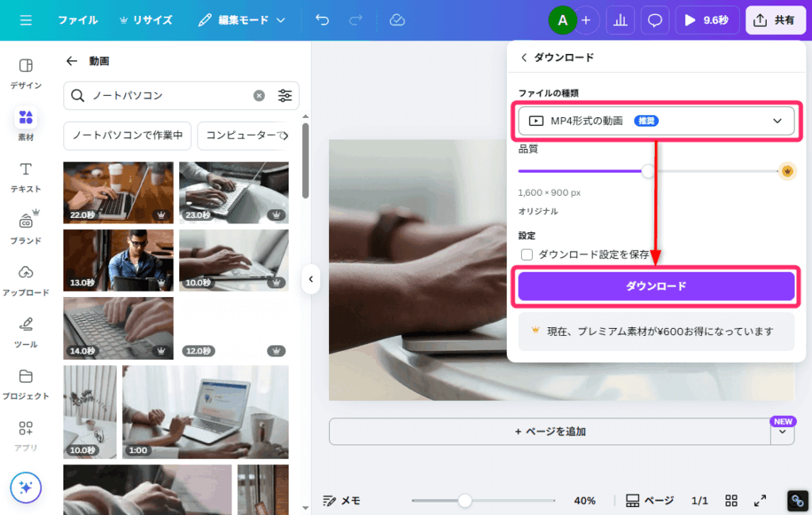Image resolution: width=812 pixels, height=515 pixels.
Task: Click the cloud save status icon
Action: 397,20
